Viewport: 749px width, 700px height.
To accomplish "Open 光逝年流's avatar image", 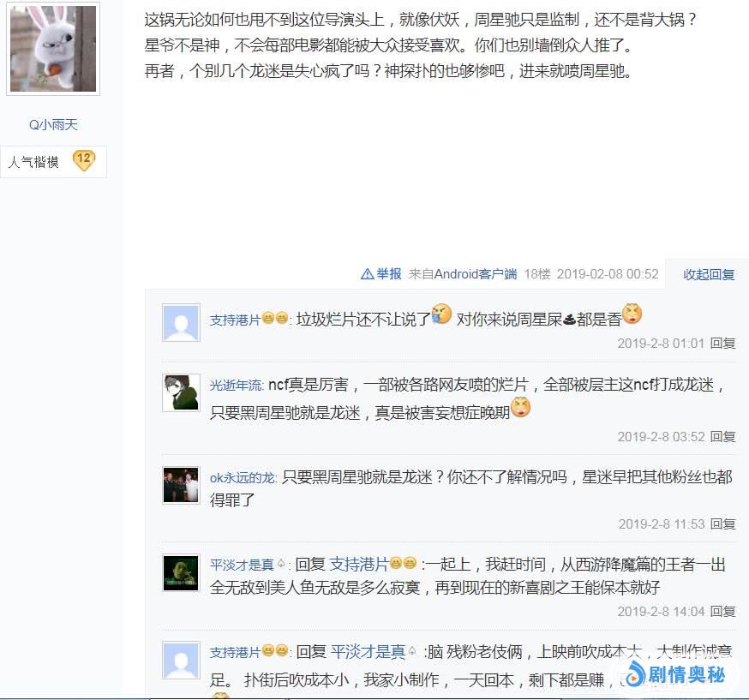I will tap(181, 392).
